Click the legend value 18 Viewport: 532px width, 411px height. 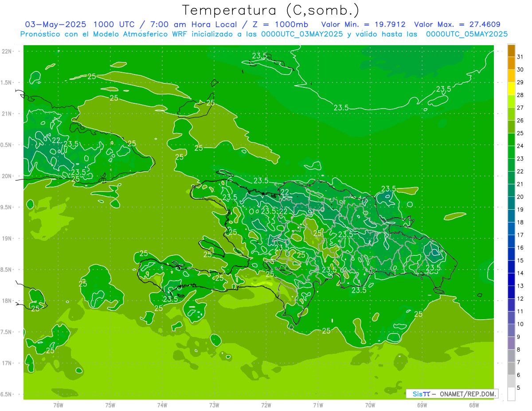[520, 222]
